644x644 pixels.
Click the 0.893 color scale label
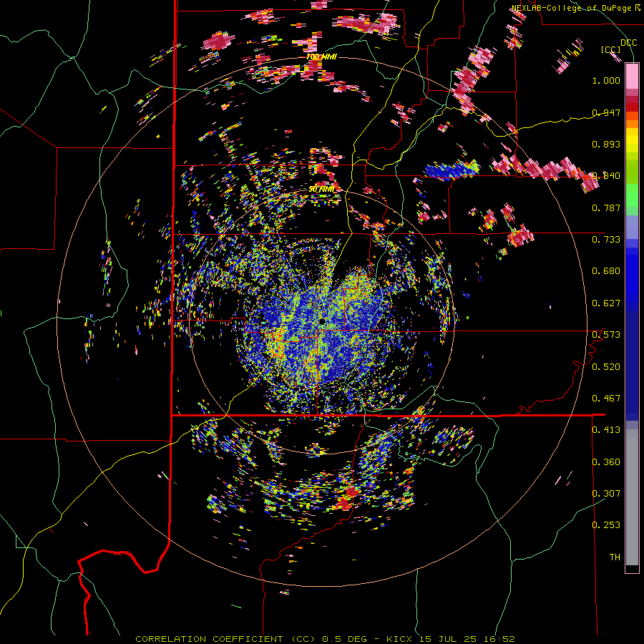(x=606, y=144)
